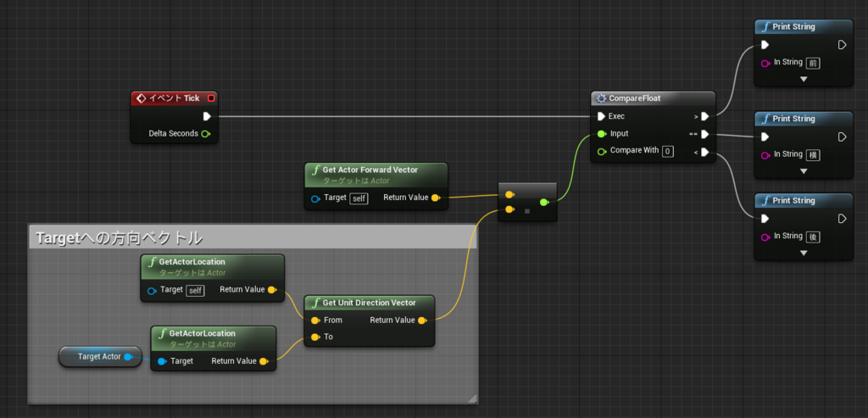Image resolution: width=868 pixels, height=418 pixels.
Task: Select the Targetへの方向ベクトル comment title
Action: [x=119, y=238]
